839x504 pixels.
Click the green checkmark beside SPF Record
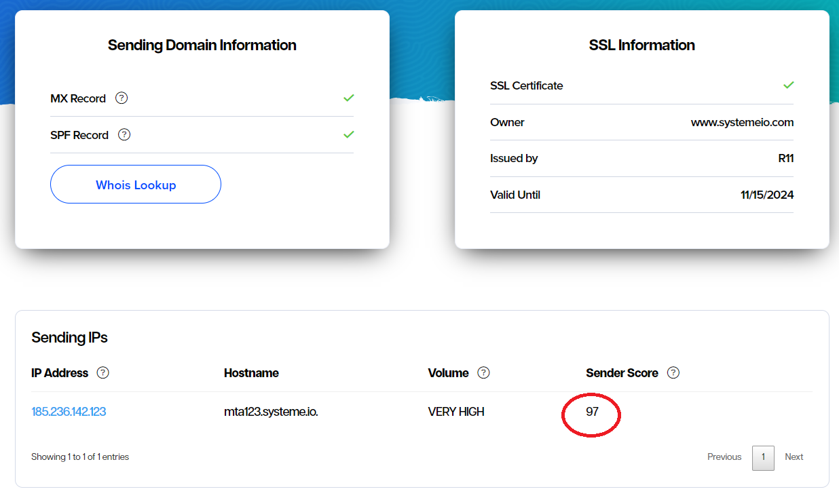pos(348,134)
